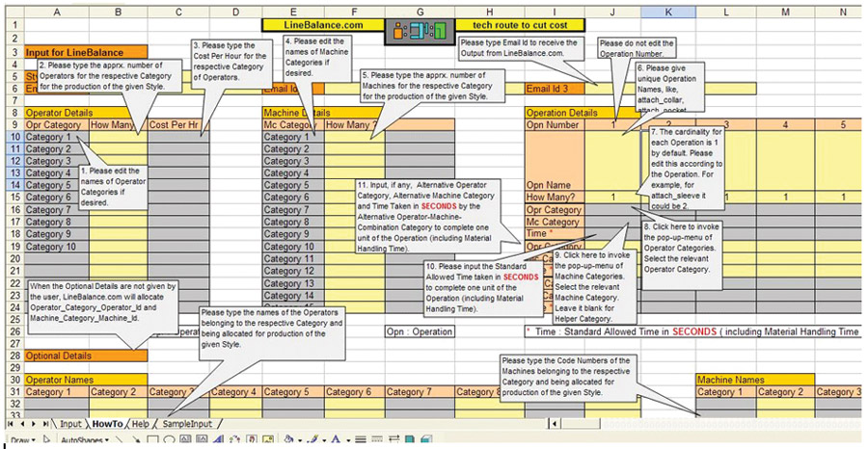
Task: Select the Arrow drawing tool
Action: pyautogui.click(x=136, y=439)
